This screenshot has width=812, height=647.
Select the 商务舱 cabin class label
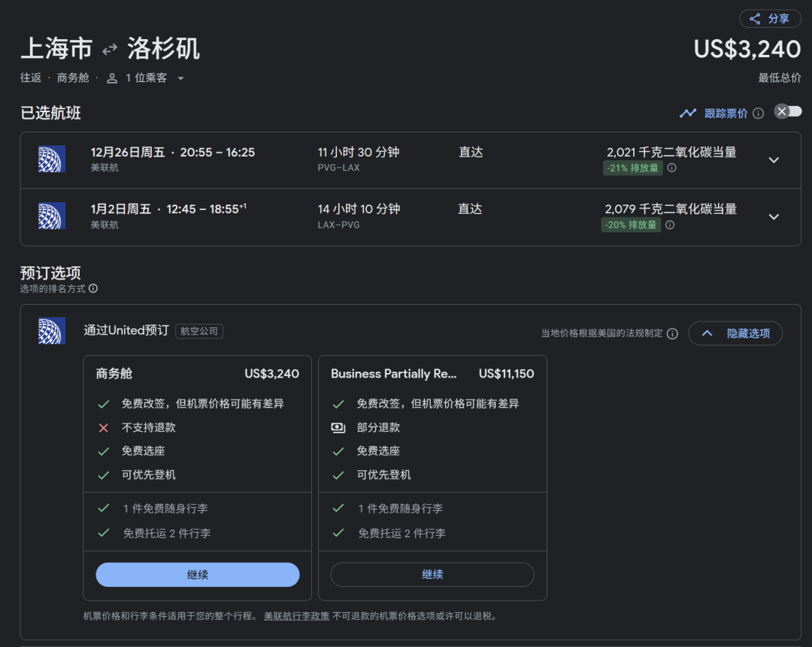[x=73, y=78]
